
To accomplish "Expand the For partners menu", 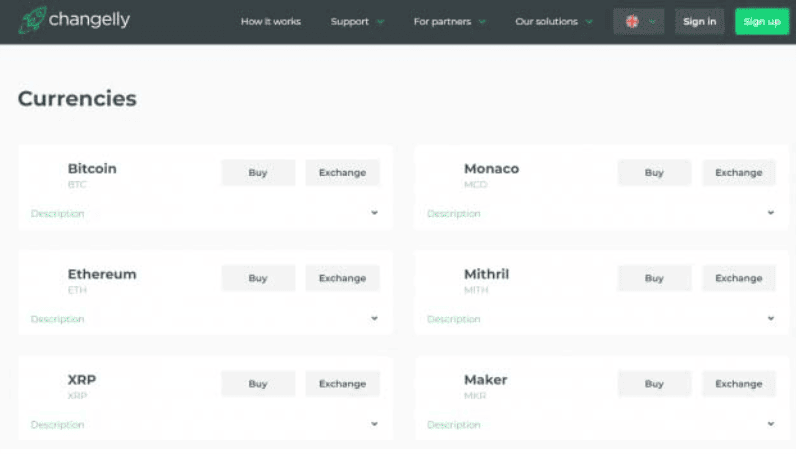I will [449, 22].
